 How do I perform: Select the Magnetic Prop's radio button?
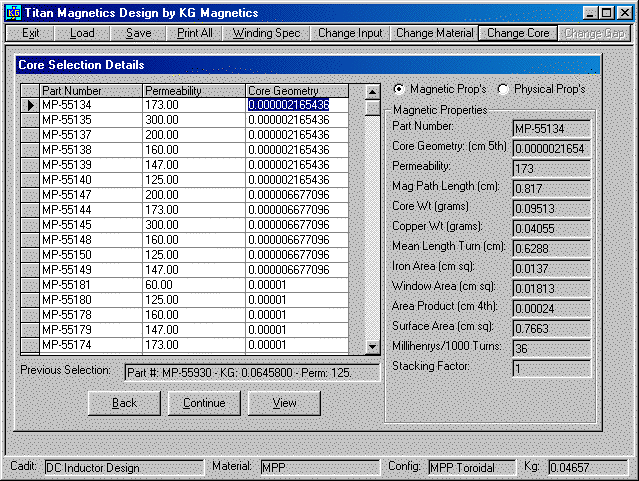pos(399,89)
